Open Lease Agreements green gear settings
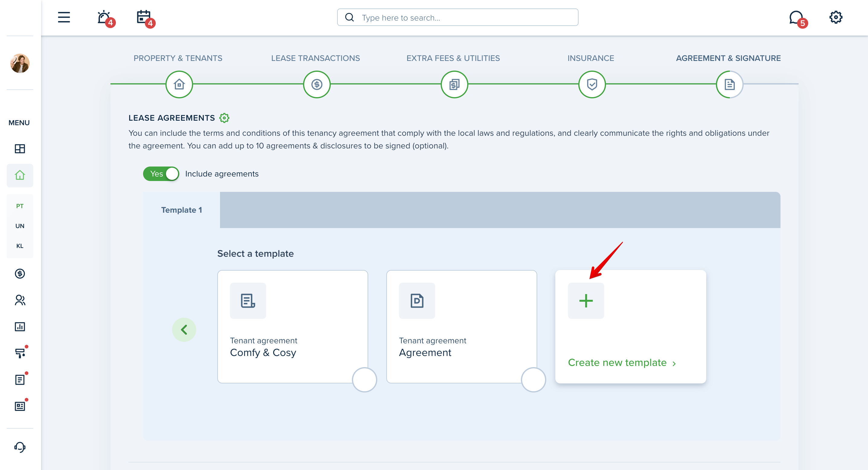This screenshot has width=868, height=470. (224, 118)
